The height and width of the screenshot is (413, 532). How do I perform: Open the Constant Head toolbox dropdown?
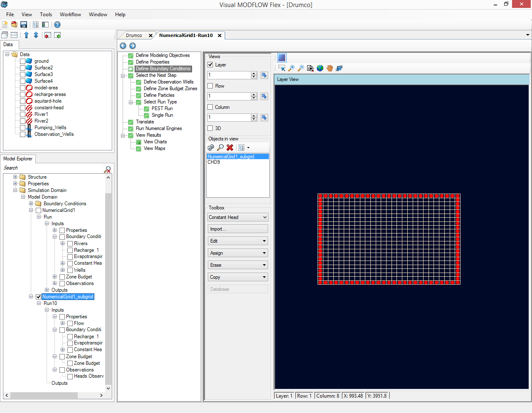pos(237,217)
